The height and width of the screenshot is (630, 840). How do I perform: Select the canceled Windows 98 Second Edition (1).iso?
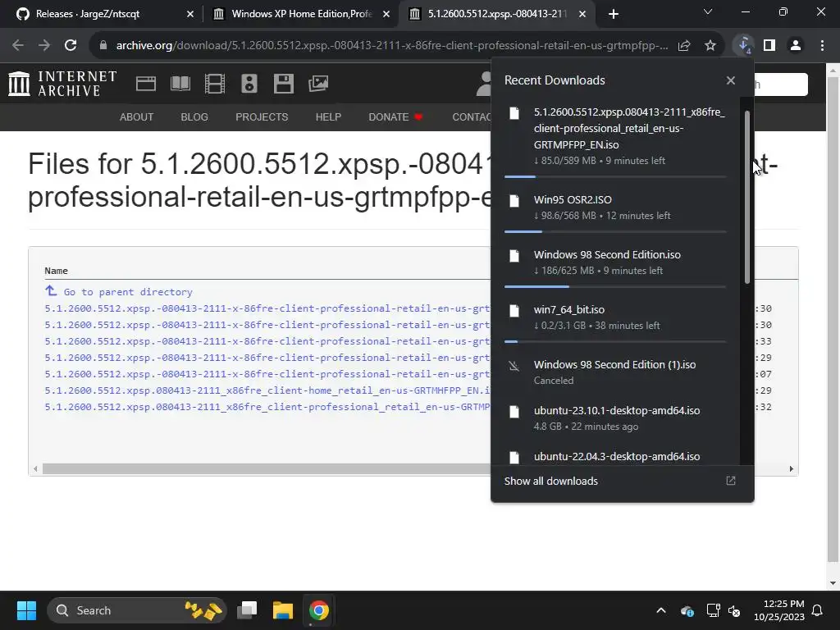pyautogui.click(x=615, y=372)
